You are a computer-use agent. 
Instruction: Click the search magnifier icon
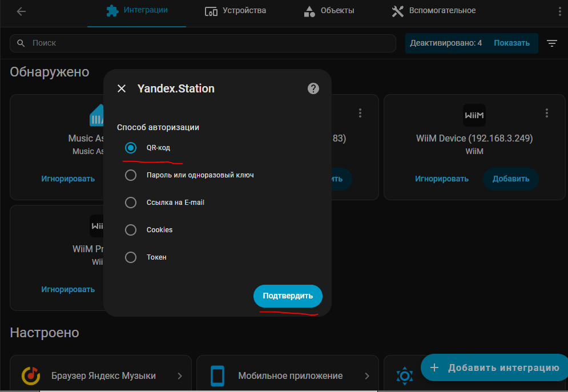pos(21,43)
